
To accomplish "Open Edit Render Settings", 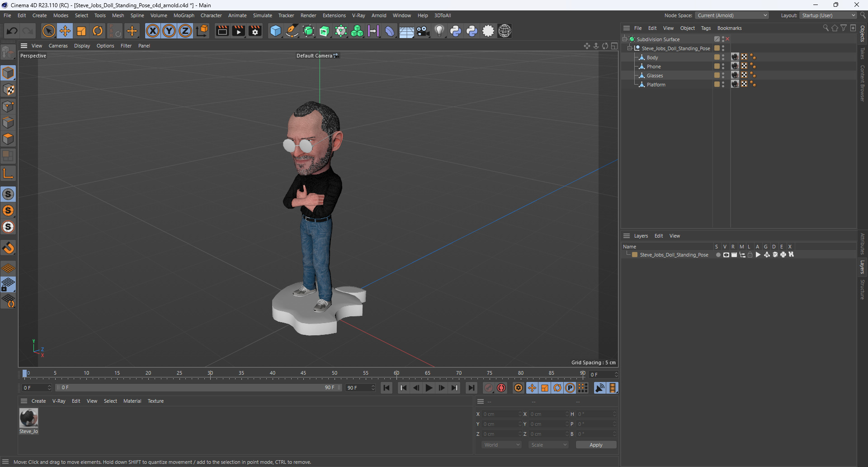I will 255,31.
